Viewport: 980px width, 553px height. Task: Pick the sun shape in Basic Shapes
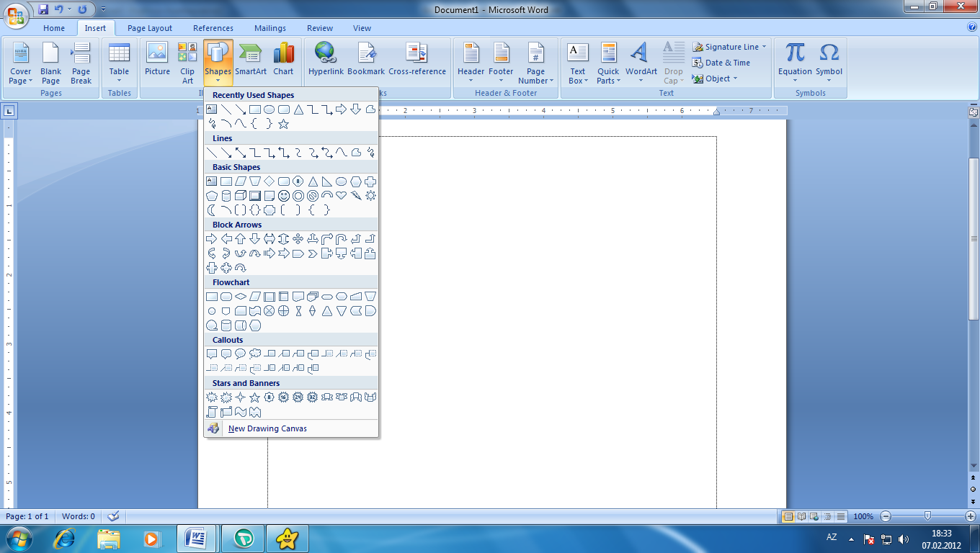[370, 196]
